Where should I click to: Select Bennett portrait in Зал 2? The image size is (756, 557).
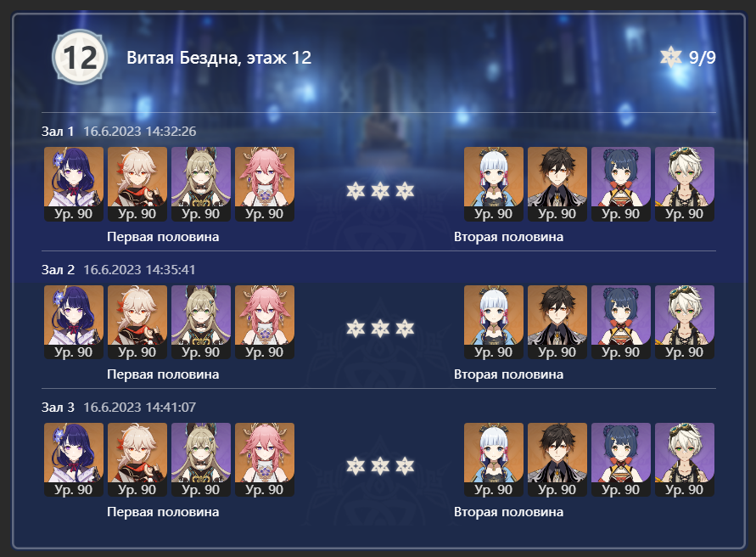click(x=685, y=323)
